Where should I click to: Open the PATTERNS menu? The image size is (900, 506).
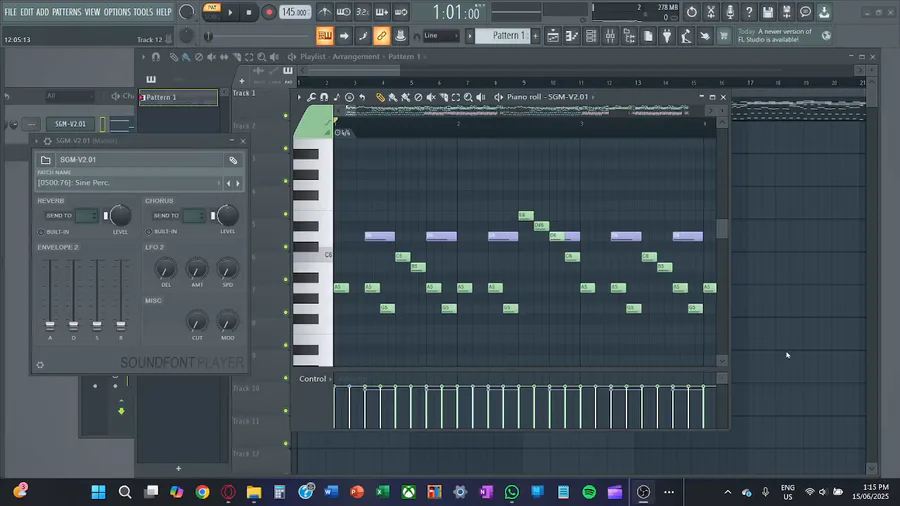pos(67,12)
